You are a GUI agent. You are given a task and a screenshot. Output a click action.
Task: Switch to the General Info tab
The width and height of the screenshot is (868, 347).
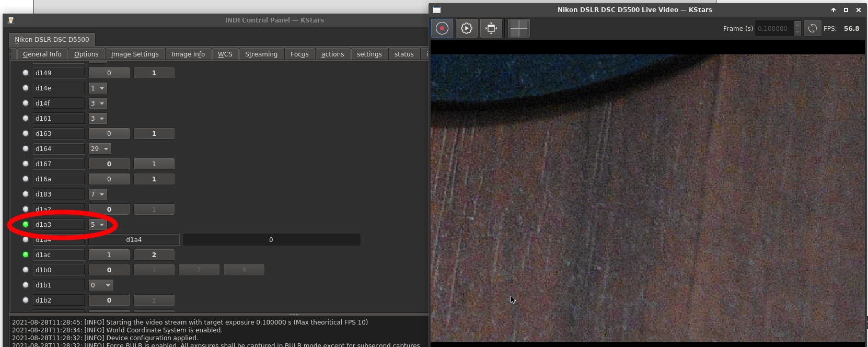[42, 54]
